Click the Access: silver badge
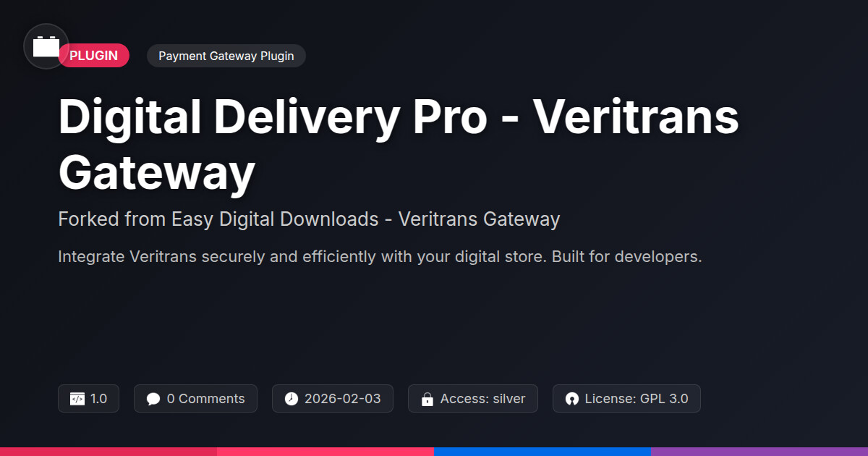The image size is (868, 456). pos(473,399)
